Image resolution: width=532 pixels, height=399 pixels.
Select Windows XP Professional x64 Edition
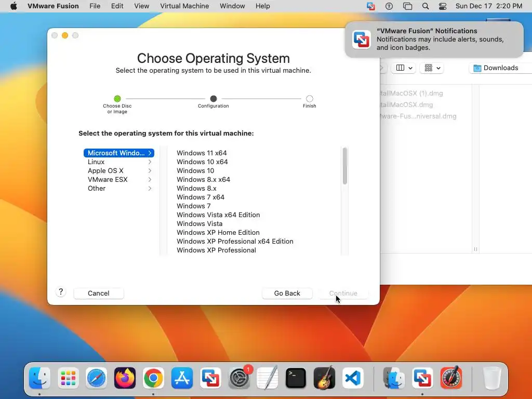point(235,241)
